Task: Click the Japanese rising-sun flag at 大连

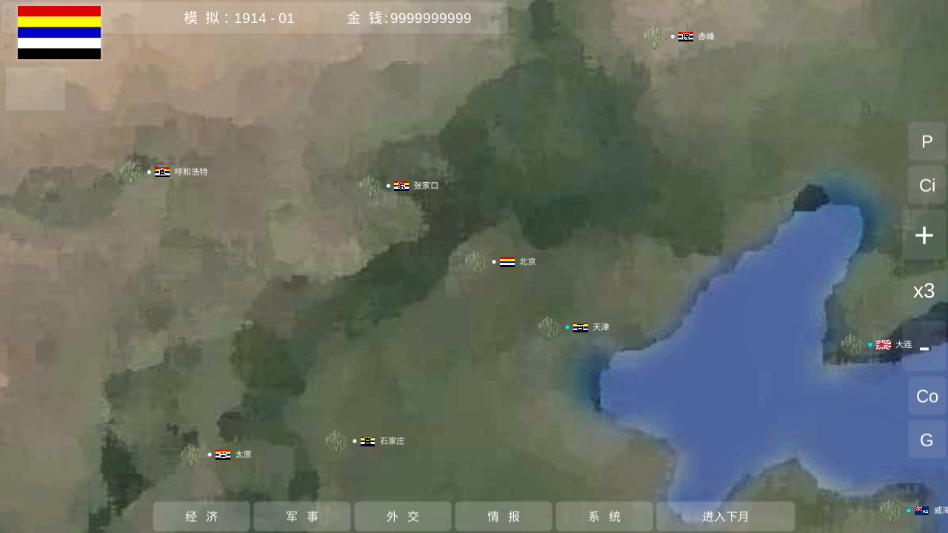Action: [x=883, y=344]
